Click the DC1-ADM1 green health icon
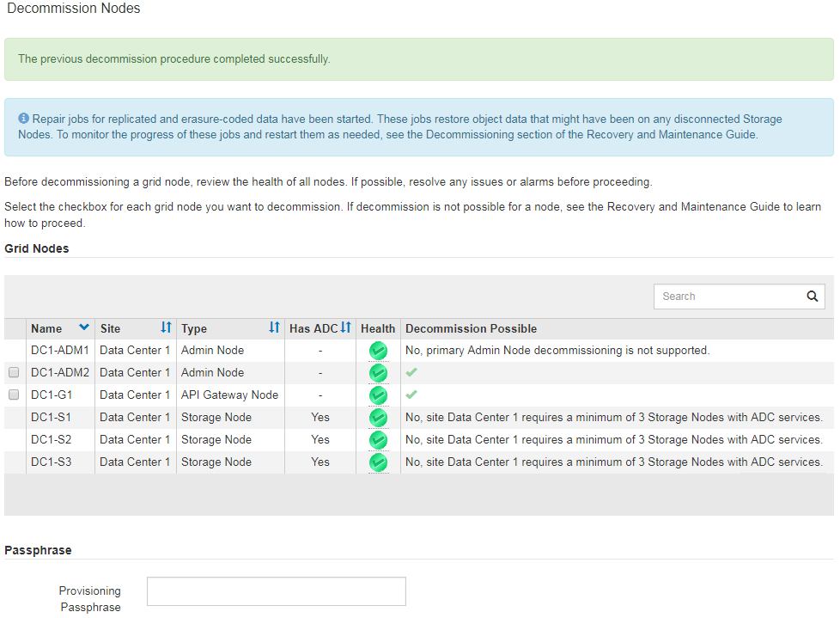Image resolution: width=840 pixels, height=618 pixels. (x=378, y=351)
